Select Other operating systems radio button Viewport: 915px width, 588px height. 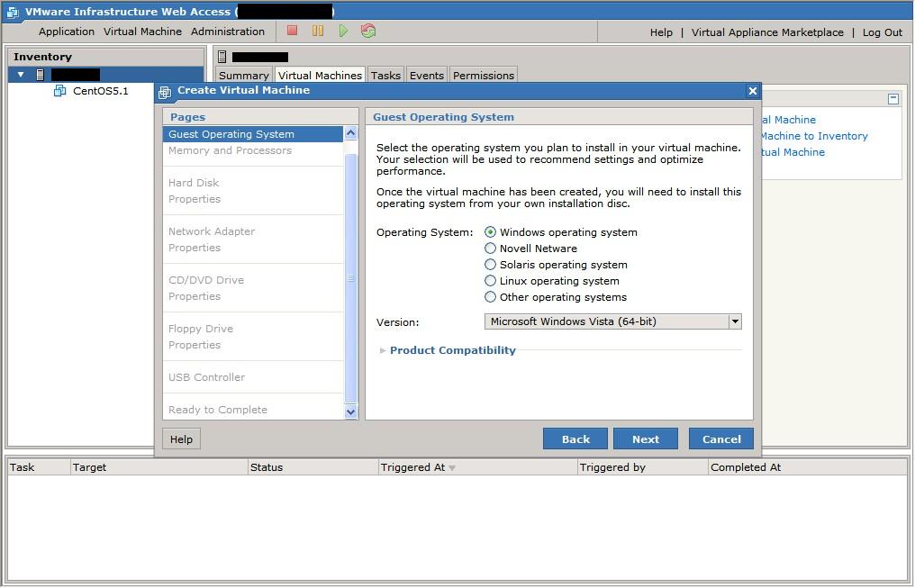click(x=490, y=297)
